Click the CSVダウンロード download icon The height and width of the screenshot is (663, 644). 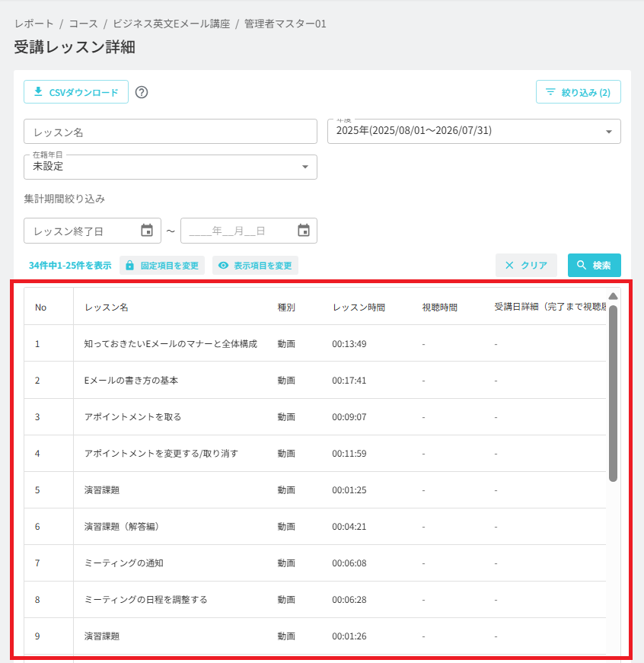click(38, 91)
